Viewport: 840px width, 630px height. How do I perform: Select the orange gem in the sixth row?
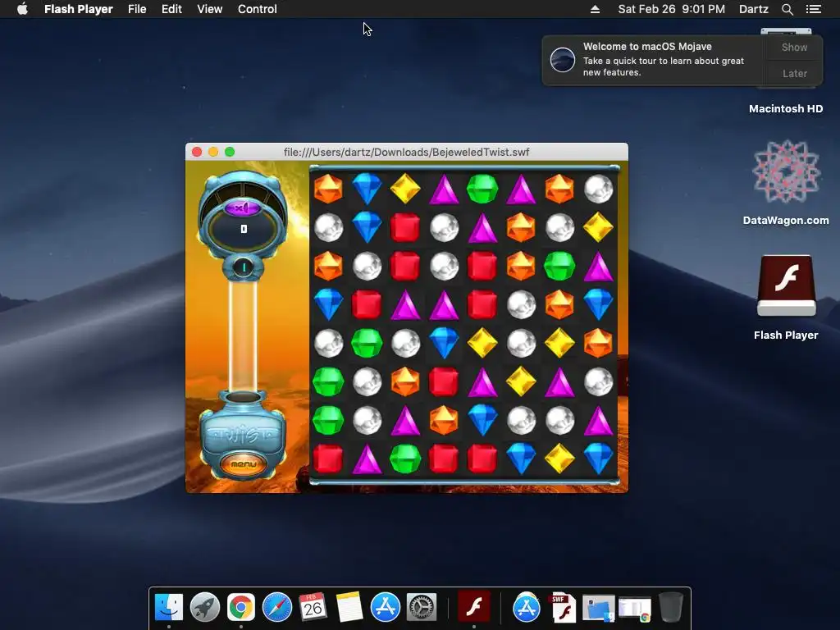(x=405, y=381)
